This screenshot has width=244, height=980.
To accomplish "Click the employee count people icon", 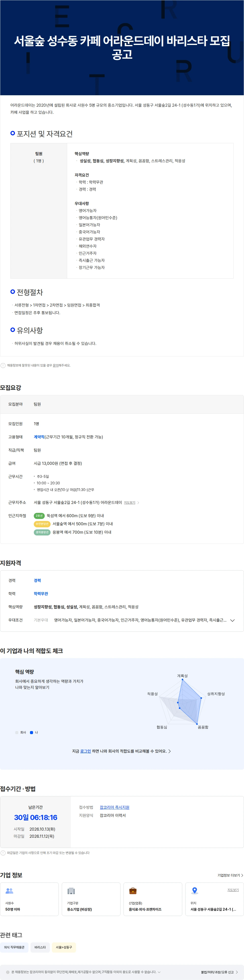I will (9, 891).
